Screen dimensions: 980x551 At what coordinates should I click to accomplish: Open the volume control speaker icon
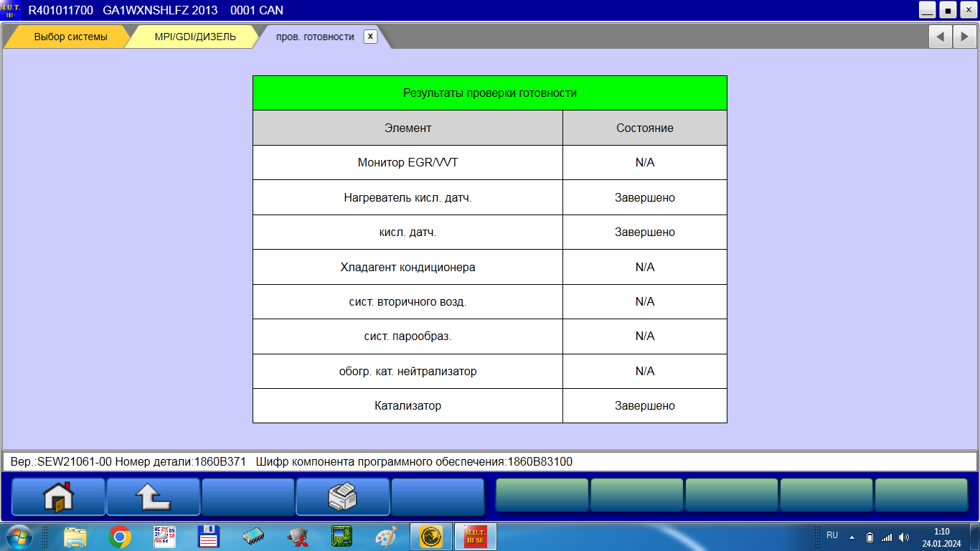tap(904, 537)
